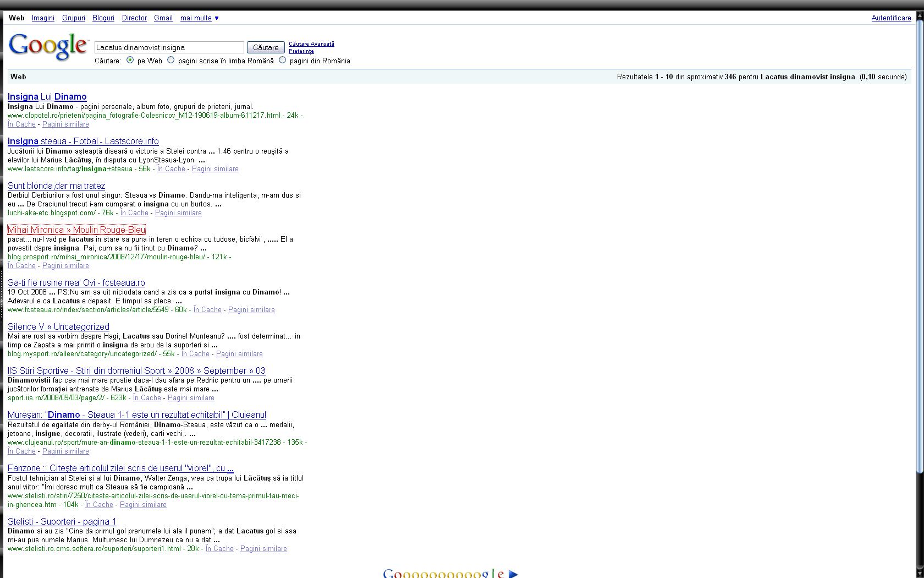Select 'pagini scrise în limba Română' option
924x578 pixels.
[171, 60]
